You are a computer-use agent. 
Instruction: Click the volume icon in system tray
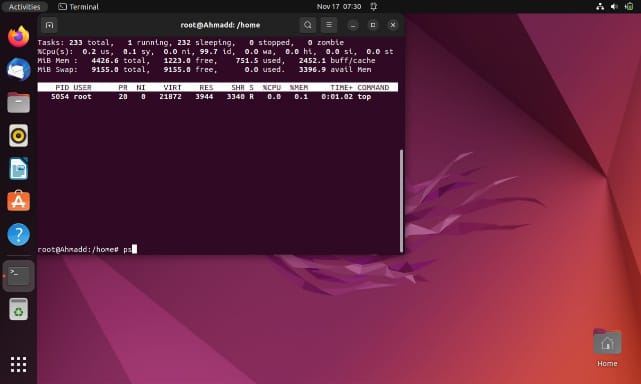(x=614, y=7)
